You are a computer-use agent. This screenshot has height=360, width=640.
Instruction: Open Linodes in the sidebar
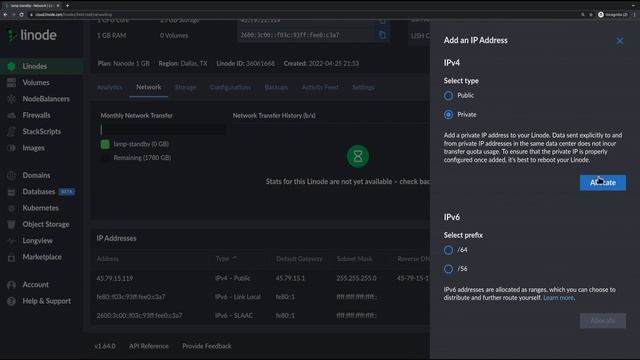(41, 66)
